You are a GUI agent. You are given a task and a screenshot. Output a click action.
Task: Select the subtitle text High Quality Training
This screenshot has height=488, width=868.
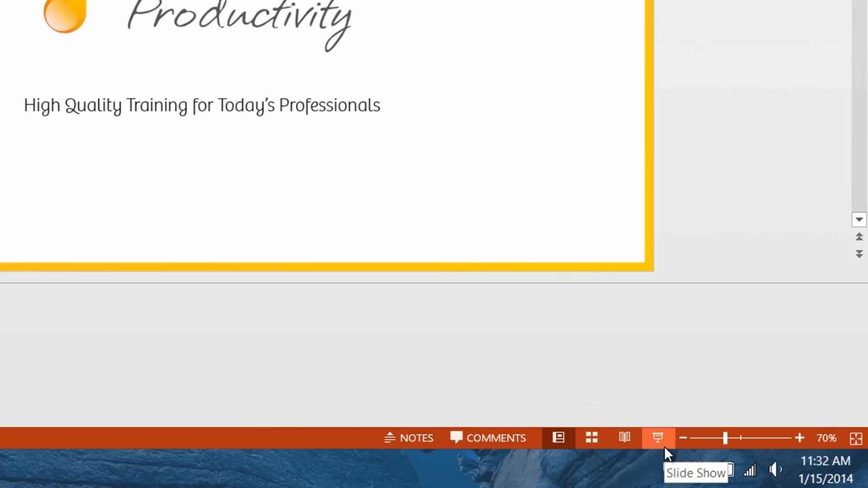(202, 105)
